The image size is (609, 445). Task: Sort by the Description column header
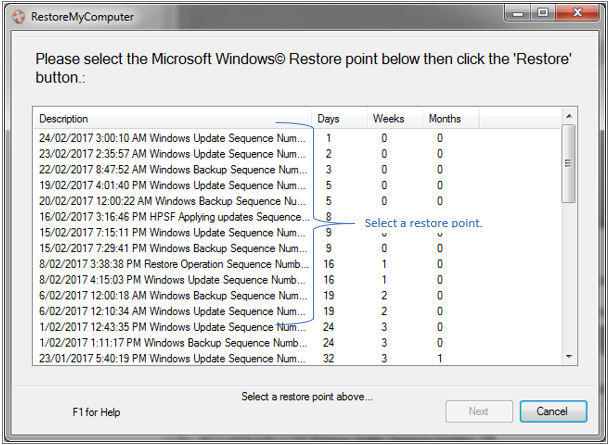click(x=172, y=118)
